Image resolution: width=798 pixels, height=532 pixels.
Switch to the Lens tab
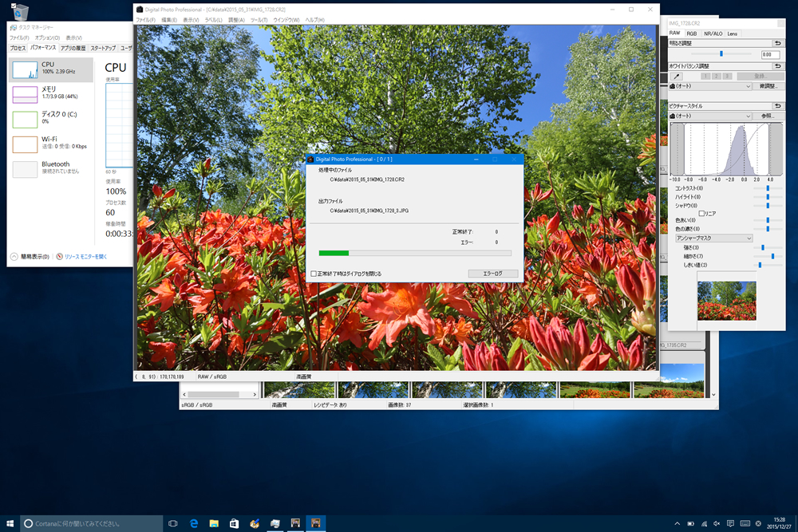[x=733, y=33]
